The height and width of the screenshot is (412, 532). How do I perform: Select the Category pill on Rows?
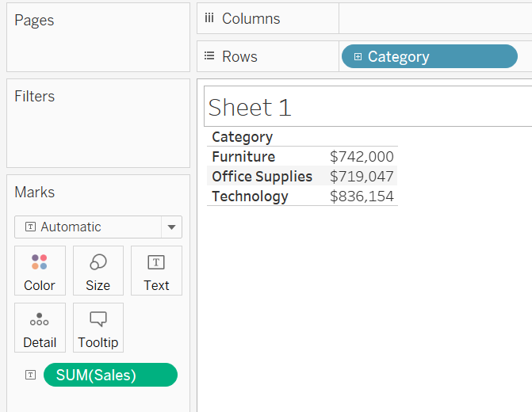pos(429,56)
